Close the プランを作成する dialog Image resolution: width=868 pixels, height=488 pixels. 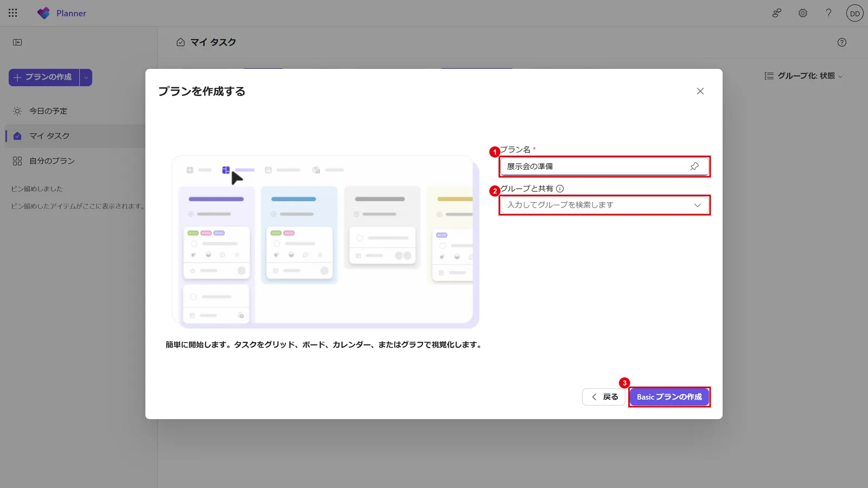(x=700, y=91)
